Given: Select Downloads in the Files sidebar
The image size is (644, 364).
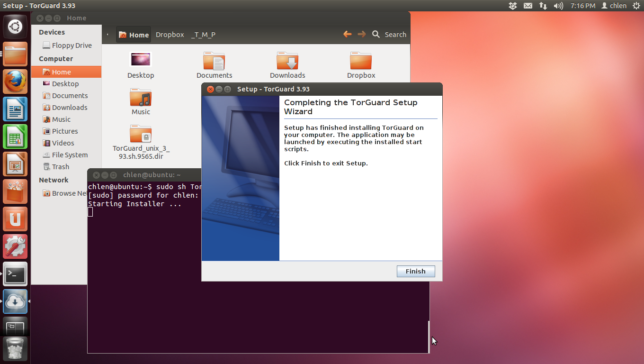Looking at the screenshot, I should [66, 108].
